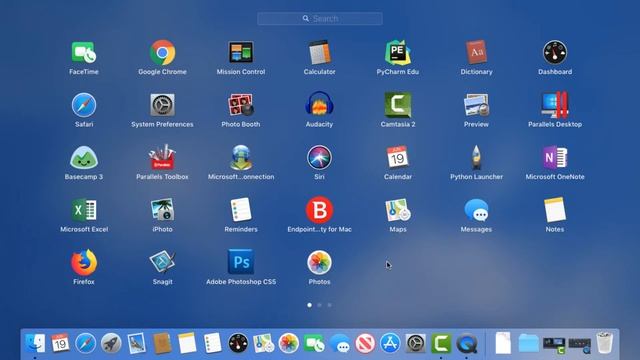This screenshot has height=360, width=640.
Task: Open Microsoft Excel
Action: 84,210
